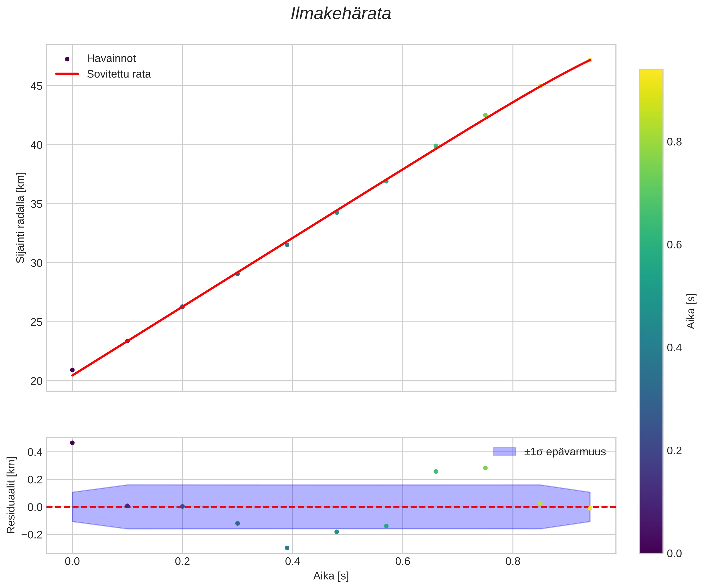Click the dark purple first observation point
The height and width of the screenshot is (588, 703).
pyautogui.click(x=72, y=370)
